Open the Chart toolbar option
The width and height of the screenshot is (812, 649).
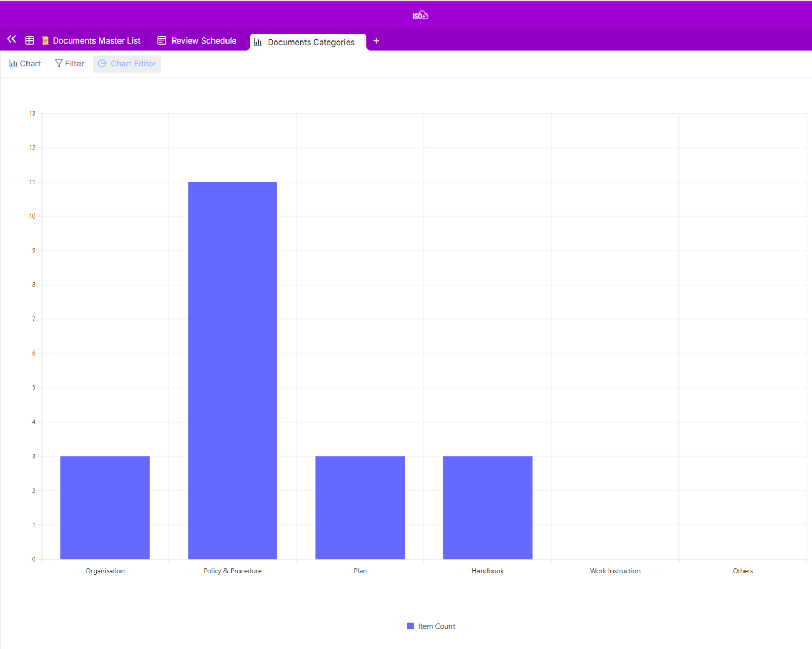coord(25,63)
